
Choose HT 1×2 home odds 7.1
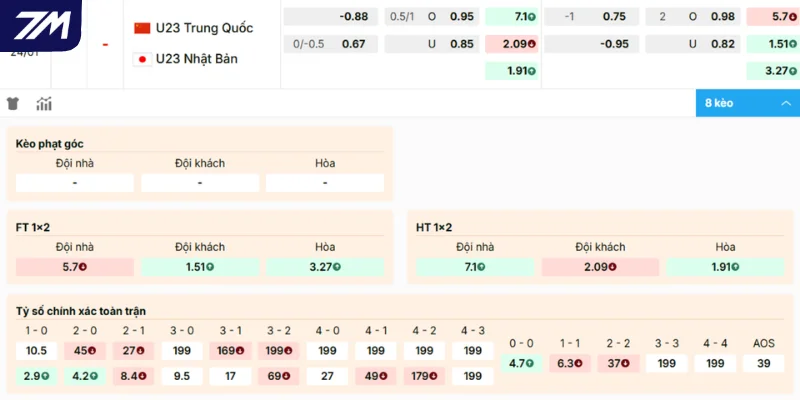tap(475, 267)
